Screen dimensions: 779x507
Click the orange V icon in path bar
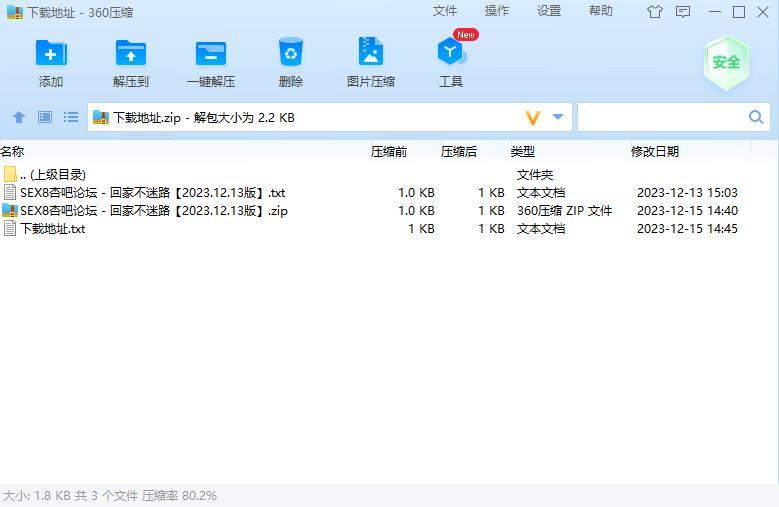(533, 118)
